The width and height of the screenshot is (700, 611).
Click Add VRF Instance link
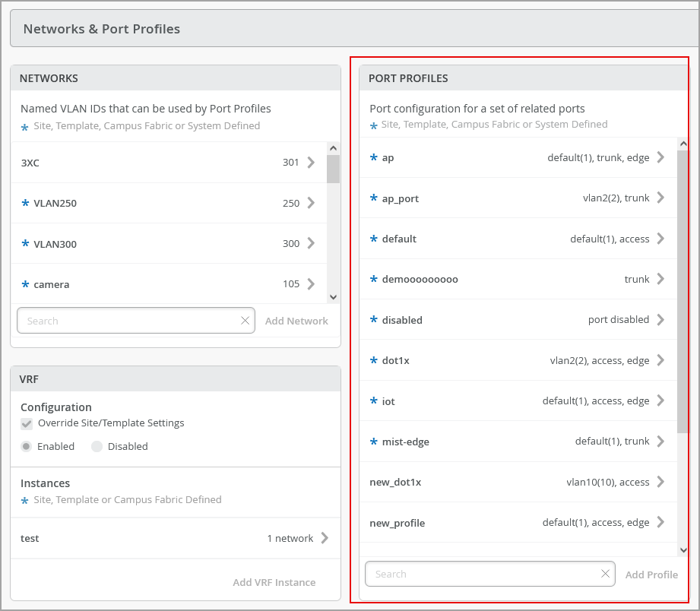click(x=274, y=582)
